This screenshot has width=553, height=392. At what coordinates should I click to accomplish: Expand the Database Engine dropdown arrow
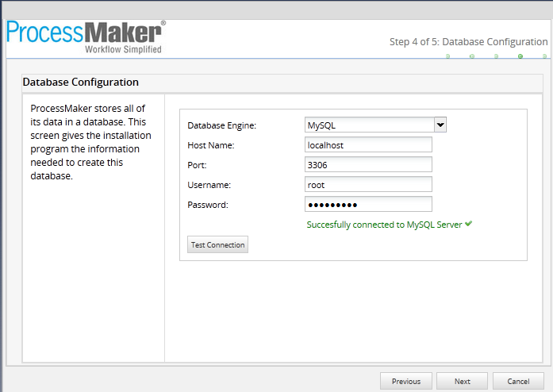click(440, 125)
